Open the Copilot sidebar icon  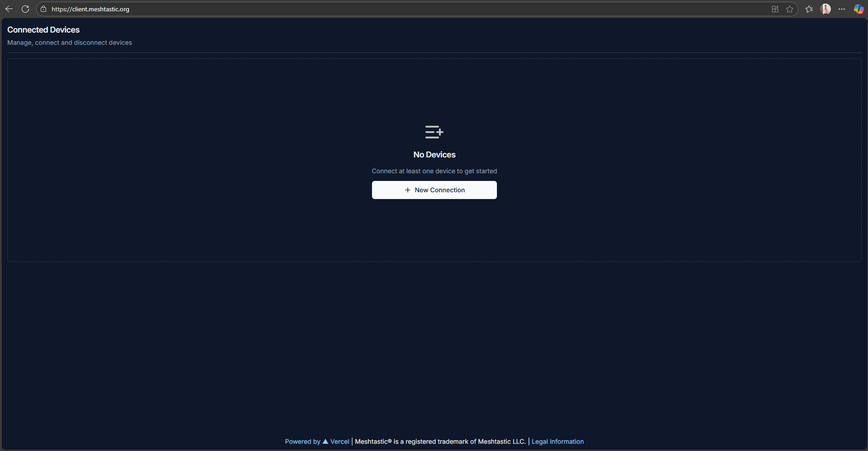click(x=858, y=9)
